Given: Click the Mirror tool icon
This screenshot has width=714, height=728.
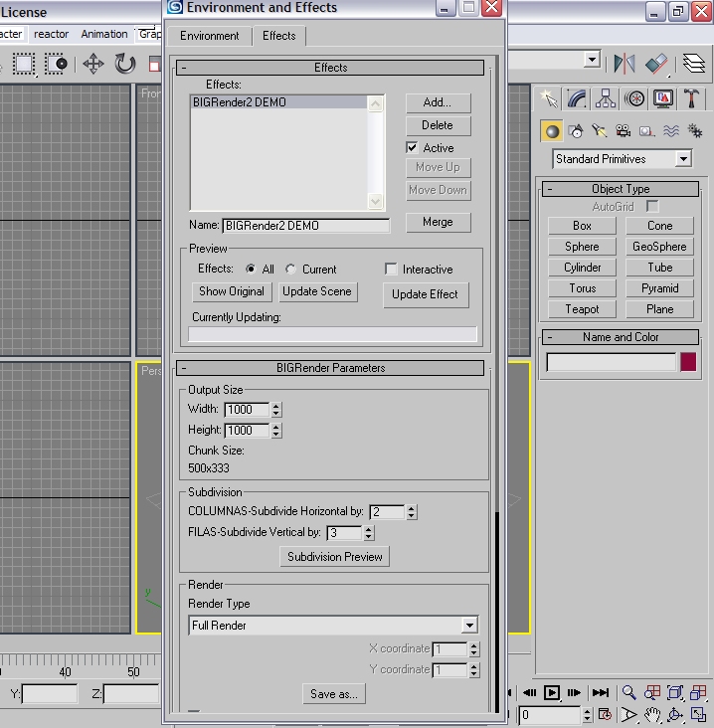Looking at the screenshot, I should (x=625, y=63).
